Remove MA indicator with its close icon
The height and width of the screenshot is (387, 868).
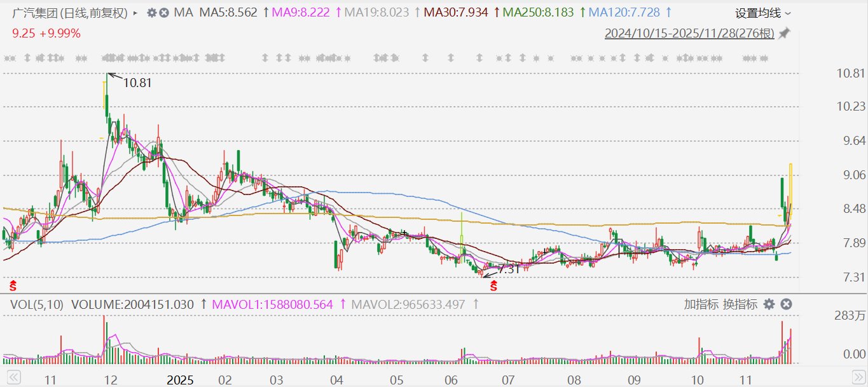click(164, 13)
